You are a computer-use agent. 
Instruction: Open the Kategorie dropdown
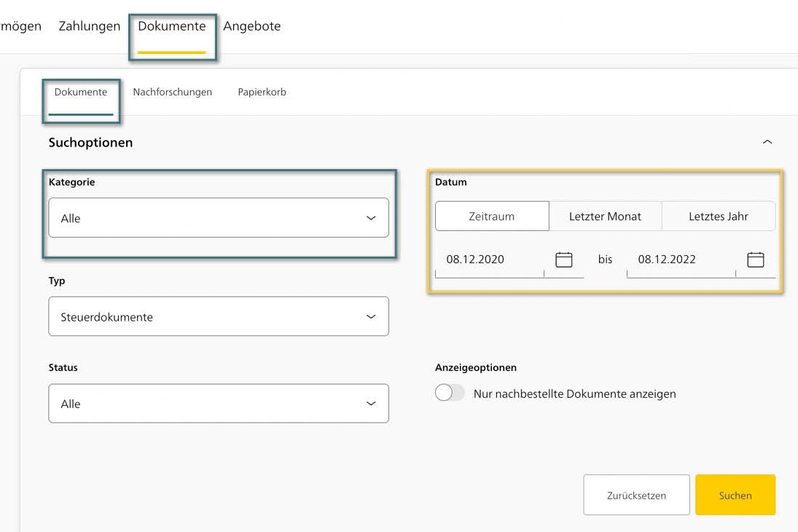(x=219, y=218)
